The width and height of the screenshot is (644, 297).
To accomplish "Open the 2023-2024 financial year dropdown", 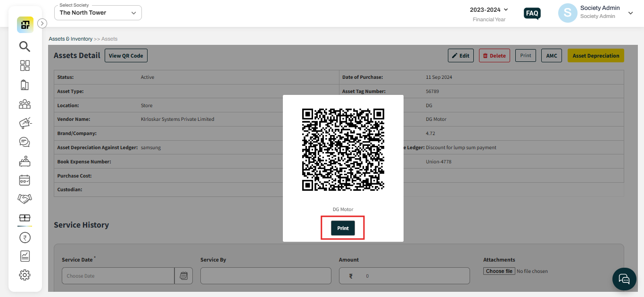I will [489, 9].
